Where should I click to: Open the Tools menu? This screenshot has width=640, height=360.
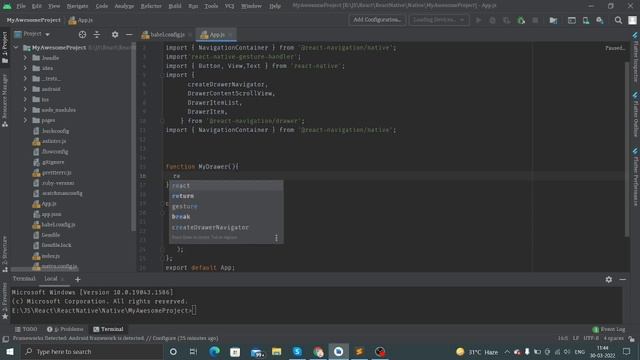(211, 6)
